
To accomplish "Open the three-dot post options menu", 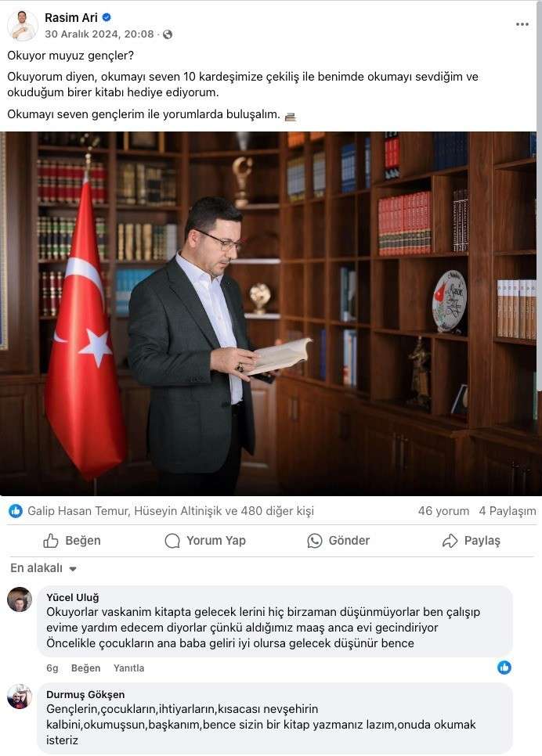I will tap(522, 24).
